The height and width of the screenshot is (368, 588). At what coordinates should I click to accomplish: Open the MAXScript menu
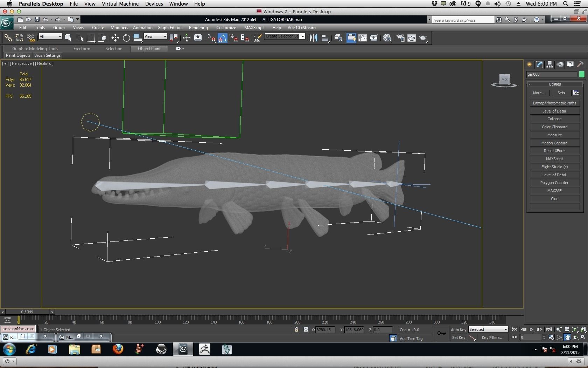point(254,28)
